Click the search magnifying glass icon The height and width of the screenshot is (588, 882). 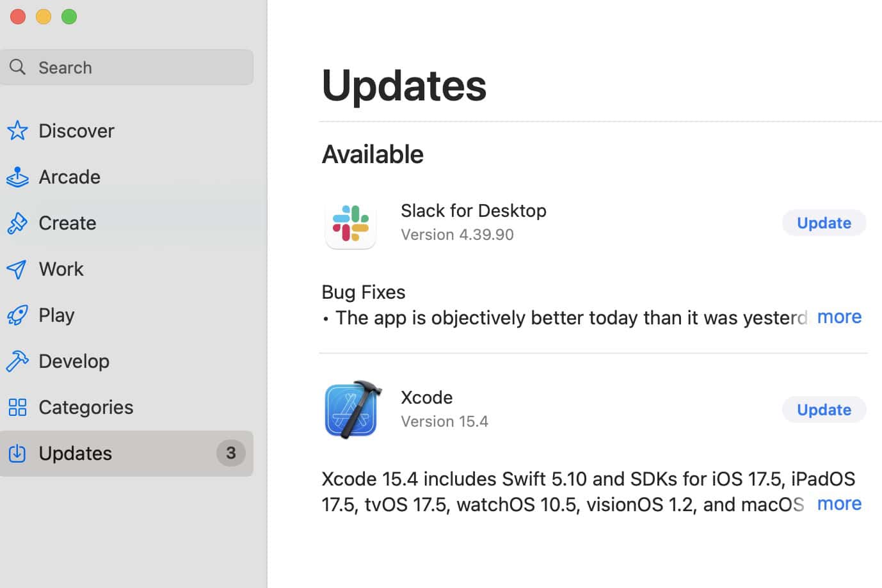[x=18, y=67]
